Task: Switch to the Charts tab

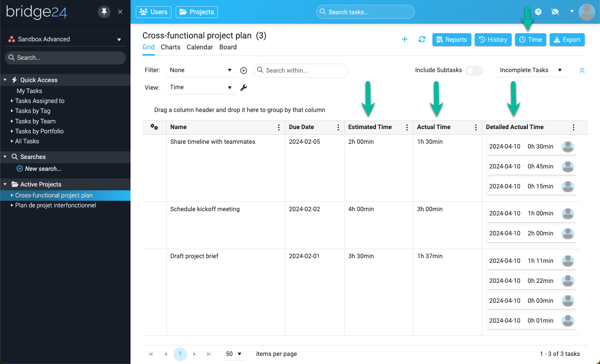Action: coord(170,47)
